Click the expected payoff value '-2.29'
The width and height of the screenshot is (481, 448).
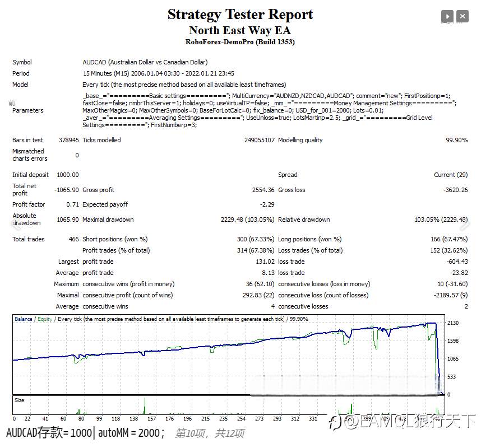pyautogui.click(x=267, y=204)
